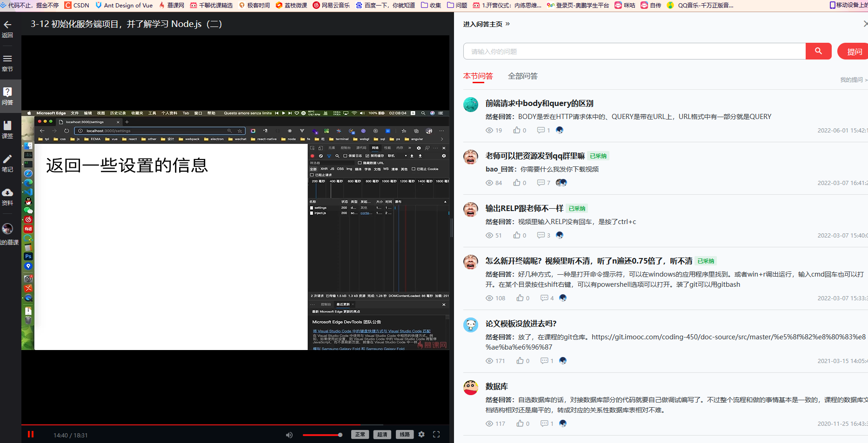868x443 pixels.
Task: Switch to the 本节问答 tab
Action: coord(478,76)
